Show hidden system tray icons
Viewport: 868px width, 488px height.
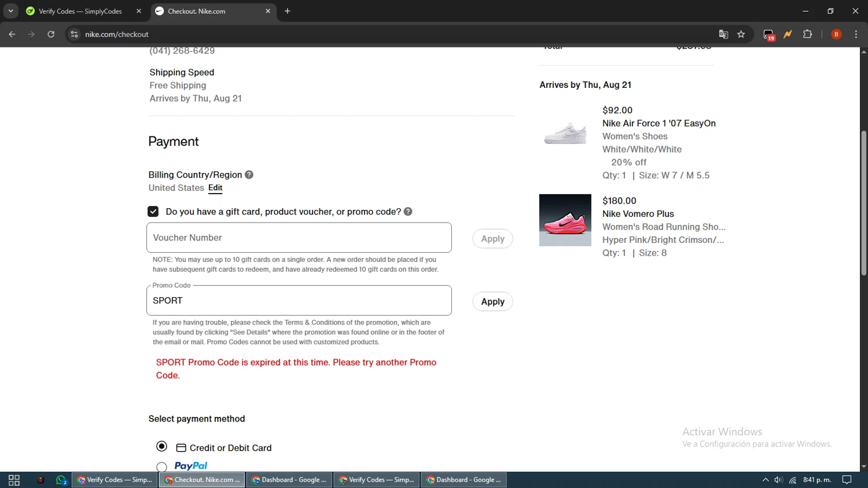coord(766,480)
